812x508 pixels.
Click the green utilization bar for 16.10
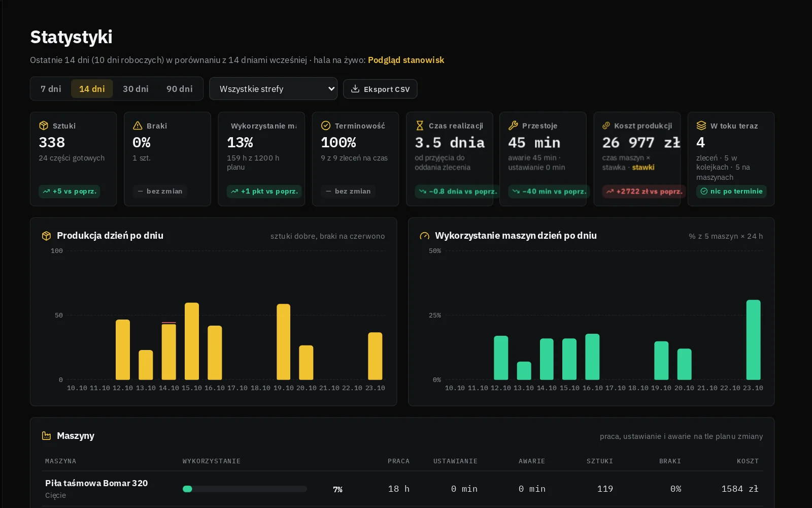(x=592, y=357)
